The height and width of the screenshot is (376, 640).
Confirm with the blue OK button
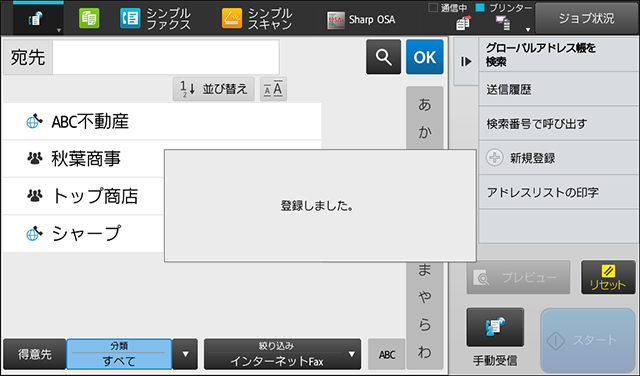[x=424, y=57]
